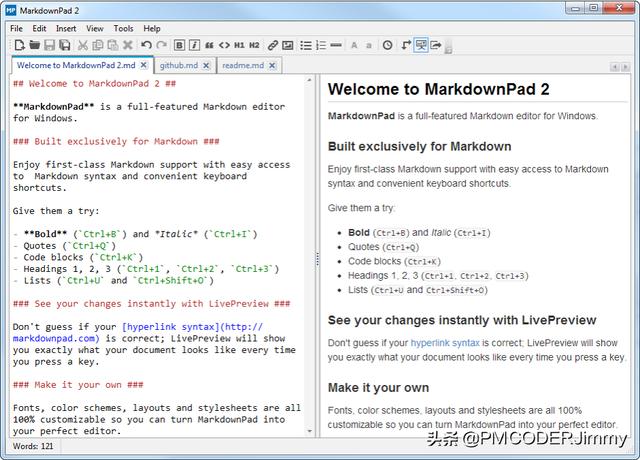640x460 pixels.
Task: Follow the hyperlink syntax link in preview
Action: click(445, 343)
